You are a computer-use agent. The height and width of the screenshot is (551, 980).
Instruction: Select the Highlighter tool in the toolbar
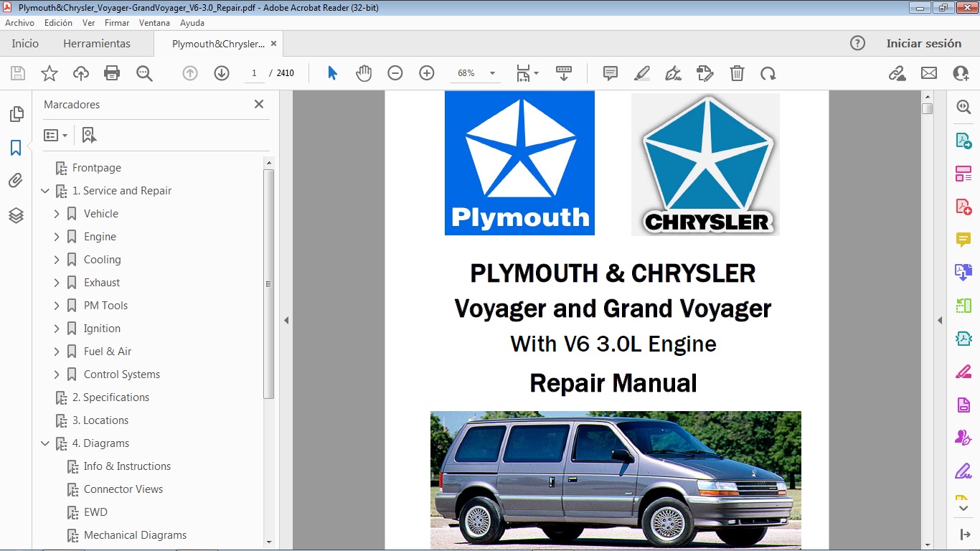[641, 72]
